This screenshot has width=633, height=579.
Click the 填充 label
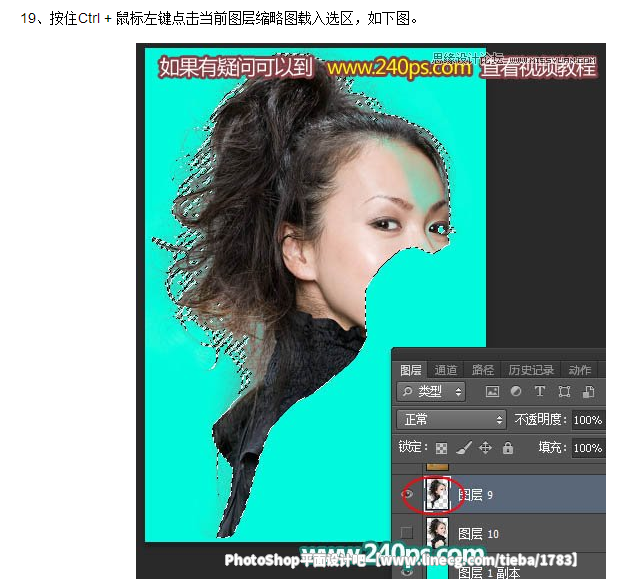tap(553, 447)
